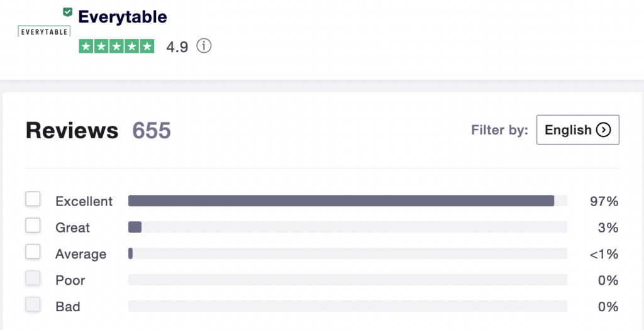Tick the Excellent reviews checkbox
644x330 pixels.
click(x=33, y=199)
